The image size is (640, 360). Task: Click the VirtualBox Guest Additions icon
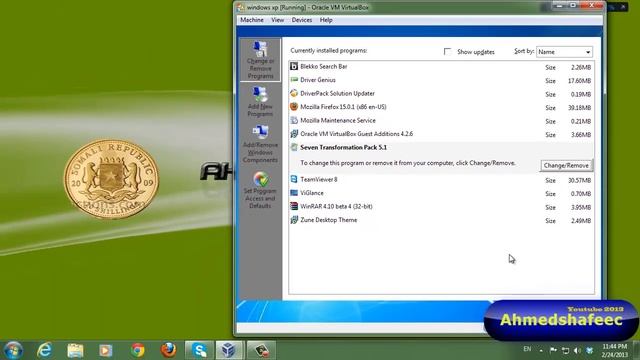tap(294, 134)
